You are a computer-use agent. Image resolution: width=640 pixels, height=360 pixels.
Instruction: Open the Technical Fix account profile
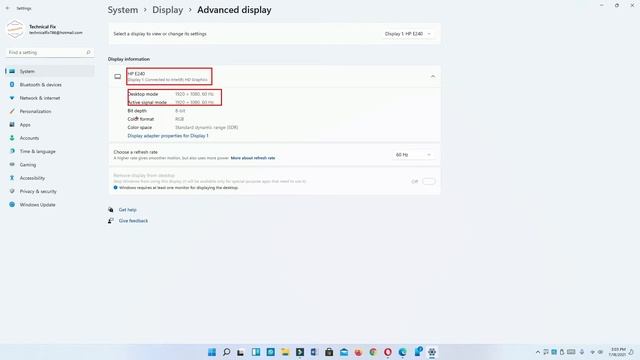click(x=45, y=29)
